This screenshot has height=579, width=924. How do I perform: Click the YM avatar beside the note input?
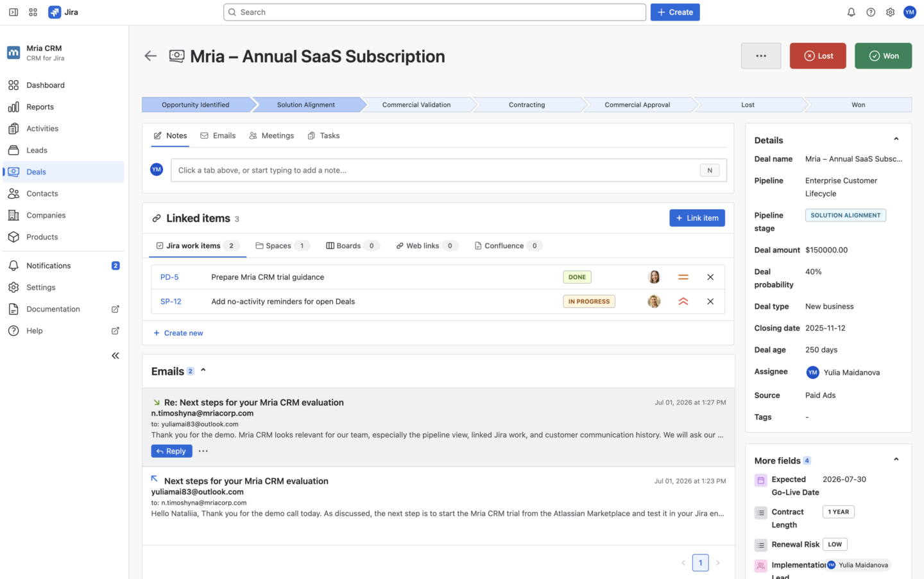coord(157,169)
